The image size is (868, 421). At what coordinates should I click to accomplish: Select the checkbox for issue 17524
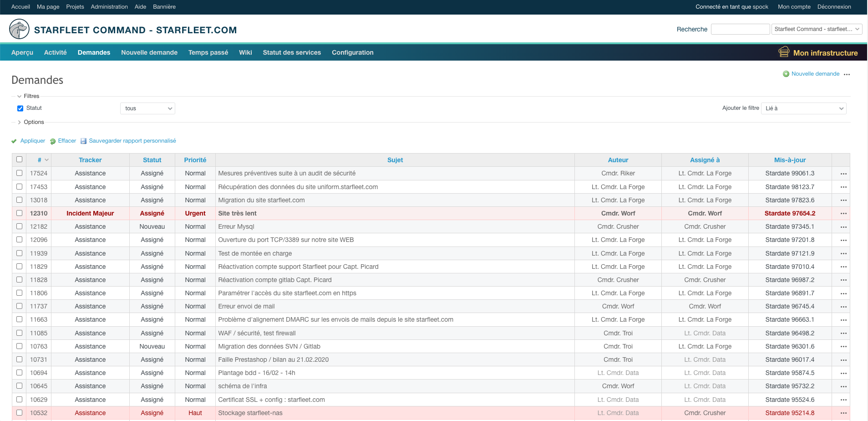coord(19,173)
